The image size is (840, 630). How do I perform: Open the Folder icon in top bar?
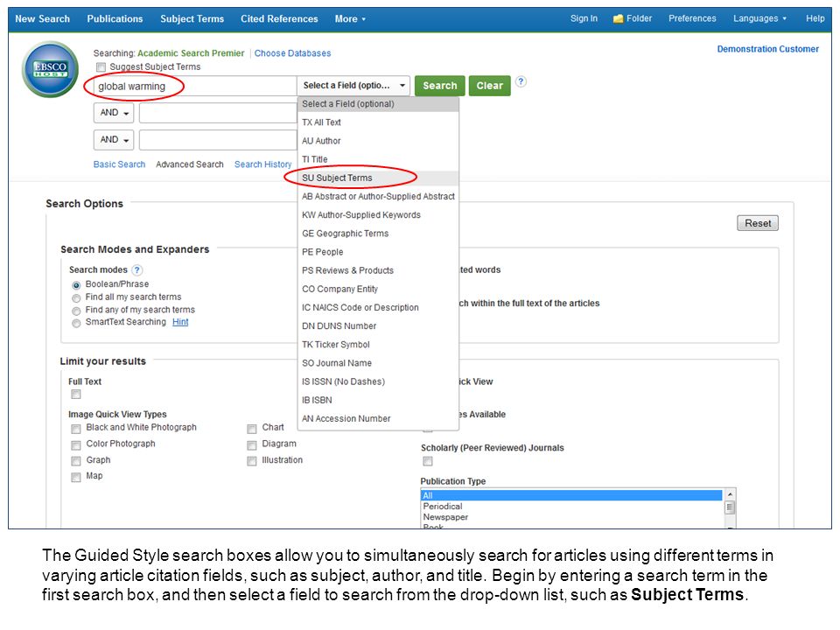[x=619, y=18]
